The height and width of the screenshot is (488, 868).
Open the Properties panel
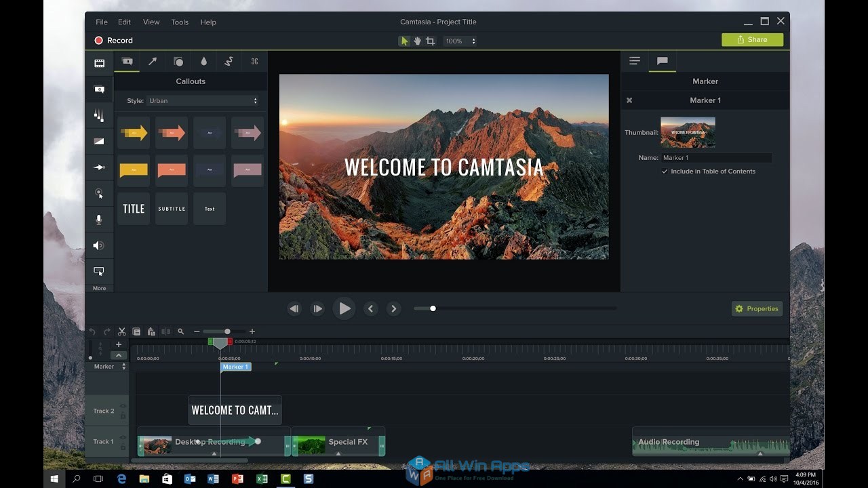point(757,308)
